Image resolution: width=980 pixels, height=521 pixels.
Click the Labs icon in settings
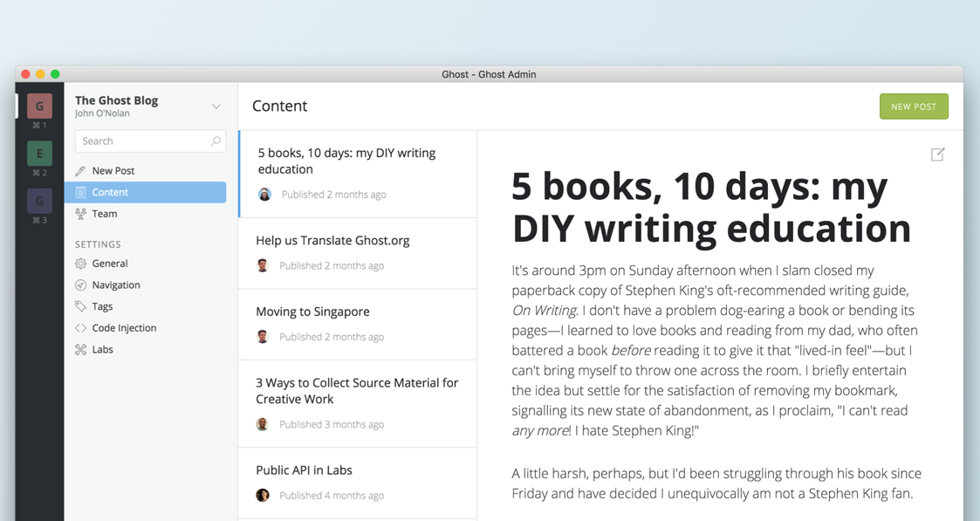[80, 349]
